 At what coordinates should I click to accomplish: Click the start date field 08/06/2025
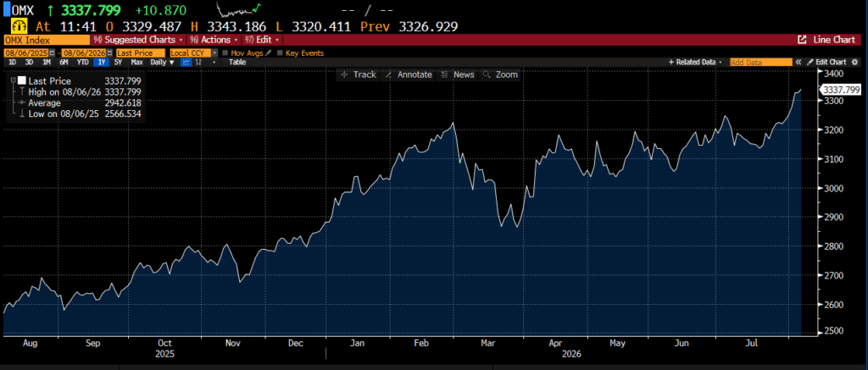point(26,53)
